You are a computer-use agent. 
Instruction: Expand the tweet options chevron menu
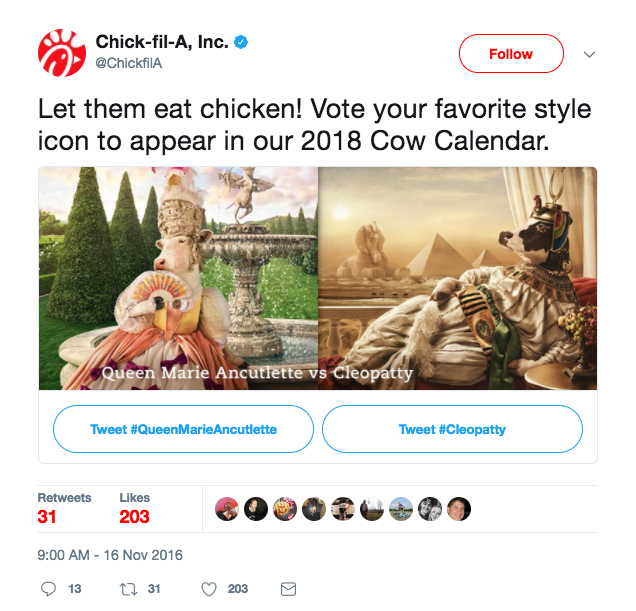pos(589,54)
